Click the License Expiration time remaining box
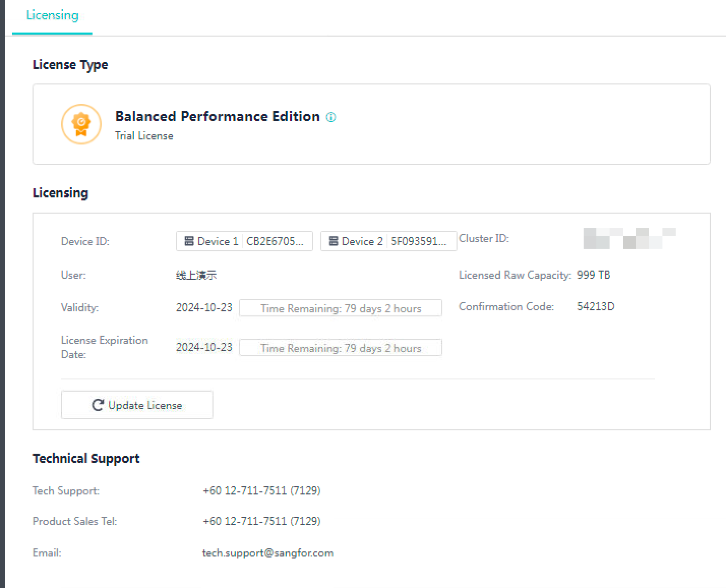This screenshot has height=588, width=726. [341, 348]
